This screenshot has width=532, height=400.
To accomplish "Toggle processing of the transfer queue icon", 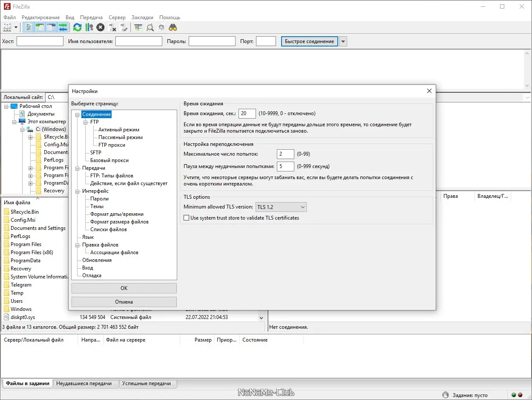I will (x=89, y=27).
